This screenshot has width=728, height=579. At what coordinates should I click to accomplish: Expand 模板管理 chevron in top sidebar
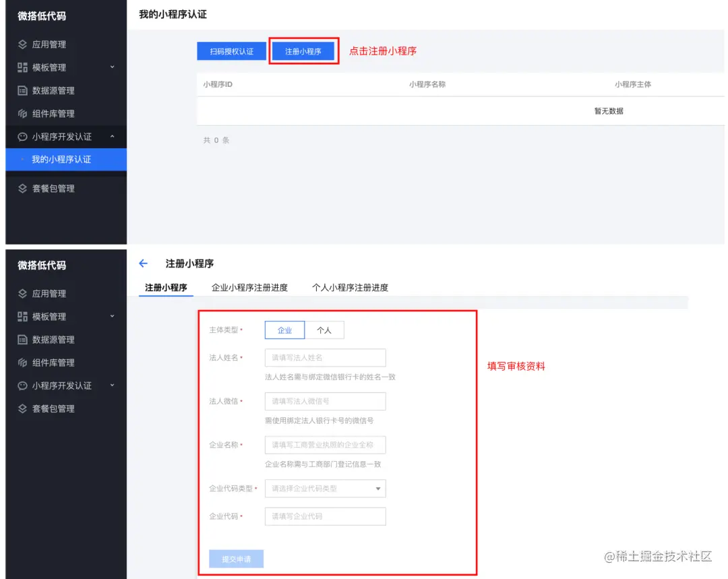113,67
